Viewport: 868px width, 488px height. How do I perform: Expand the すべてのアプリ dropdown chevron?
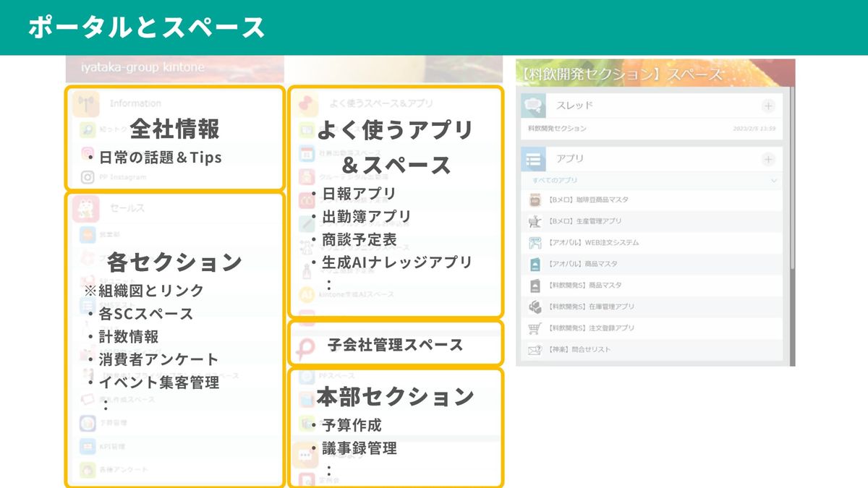pos(773,180)
